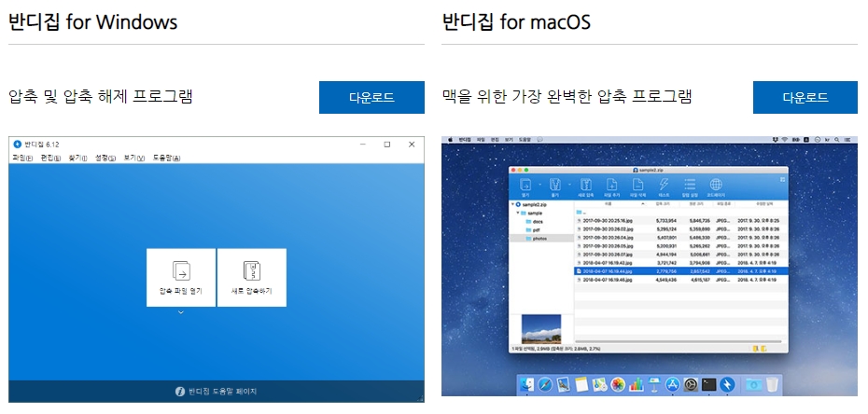Expand the chevron below 압축 파일 열기
This screenshot has width=868, height=414.
pyautogui.click(x=181, y=312)
